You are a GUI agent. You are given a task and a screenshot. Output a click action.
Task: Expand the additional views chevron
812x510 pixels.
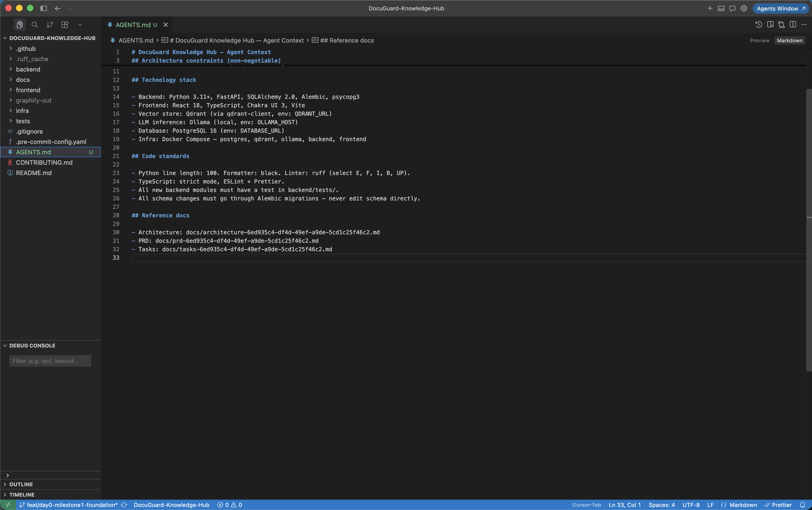tap(80, 25)
